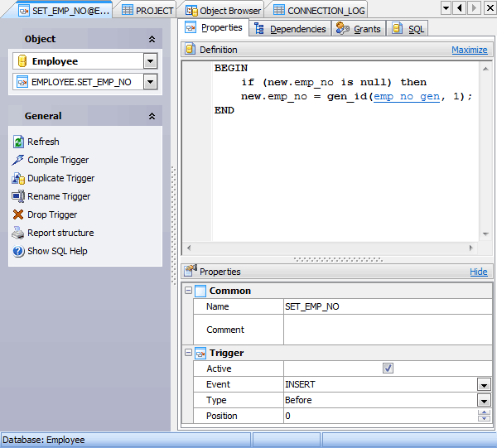Image resolution: width=497 pixels, height=448 pixels.
Task: Open the Event INSERT dropdown
Action: (x=484, y=384)
